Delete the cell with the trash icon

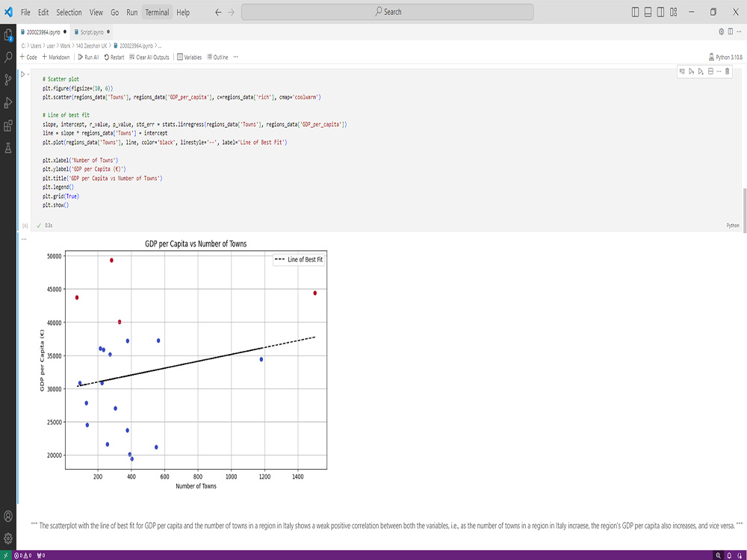(x=728, y=72)
